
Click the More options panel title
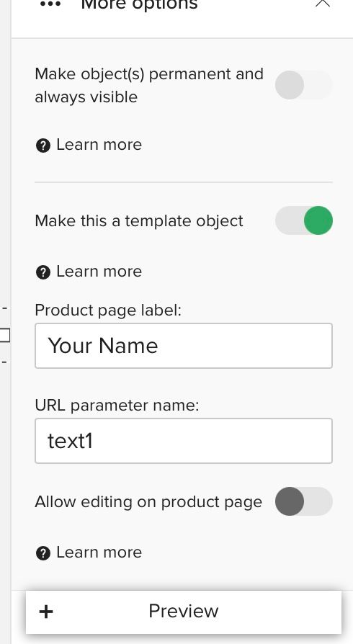tap(139, 5)
